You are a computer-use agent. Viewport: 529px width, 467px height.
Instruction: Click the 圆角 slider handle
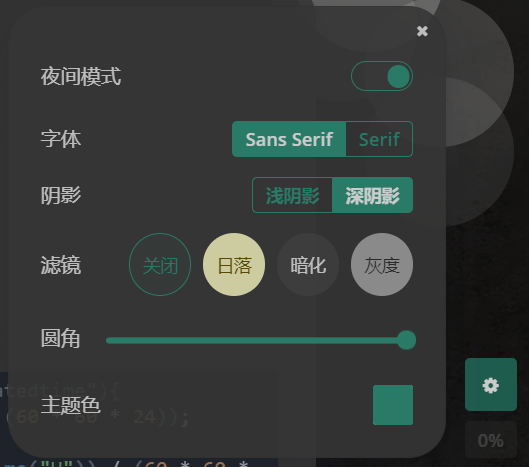[x=406, y=340]
